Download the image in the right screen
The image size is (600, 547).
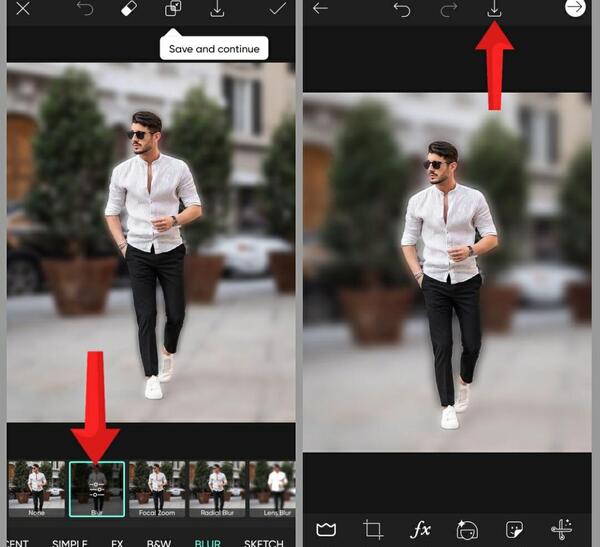tap(494, 8)
